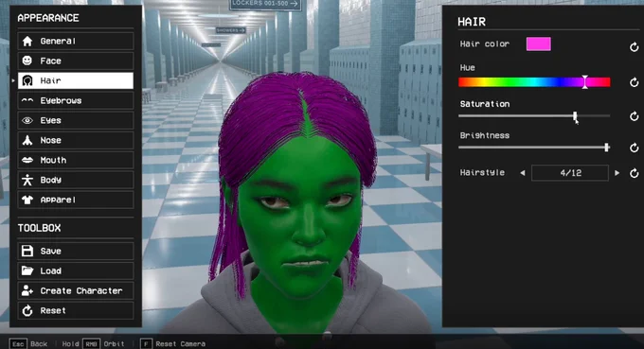Reset the Hue slider

635,82
